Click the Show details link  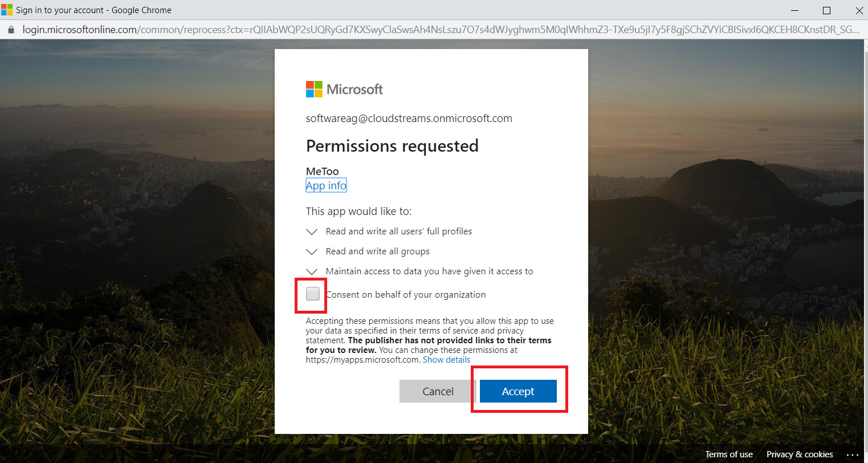pyautogui.click(x=446, y=360)
